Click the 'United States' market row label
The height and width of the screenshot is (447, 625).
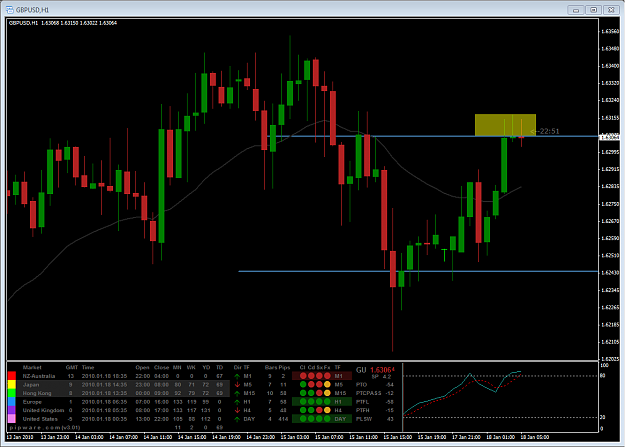(x=40, y=419)
